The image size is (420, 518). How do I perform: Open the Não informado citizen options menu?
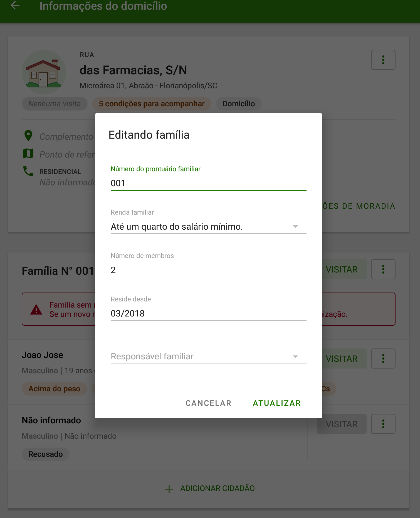(383, 424)
